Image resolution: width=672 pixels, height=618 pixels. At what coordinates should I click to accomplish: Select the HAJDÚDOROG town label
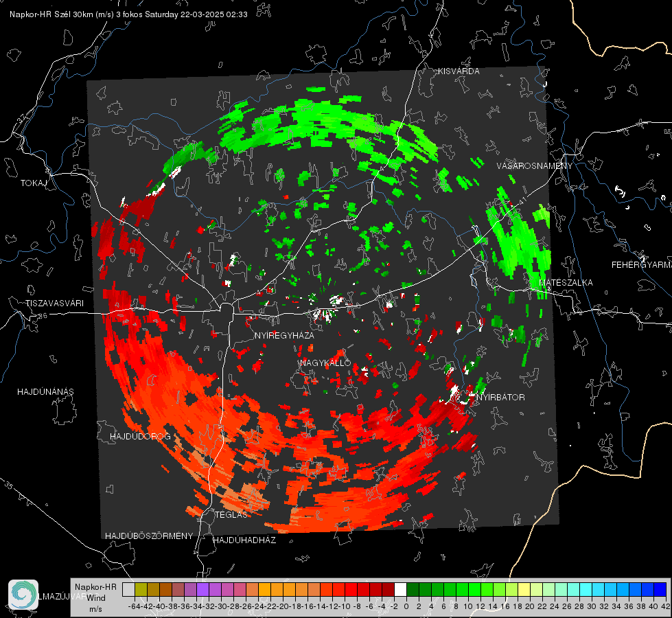pyautogui.click(x=140, y=436)
